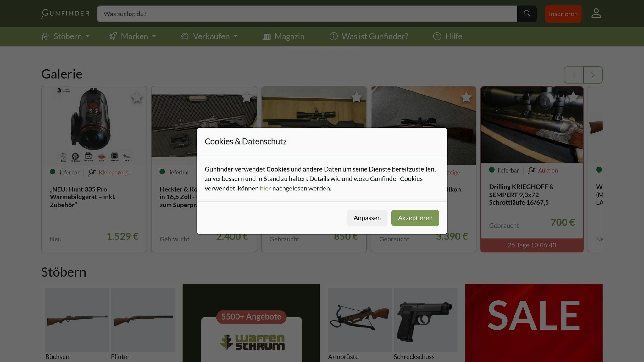
Task: Select Hilfe in the navigation bar
Action: coord(453,36)
